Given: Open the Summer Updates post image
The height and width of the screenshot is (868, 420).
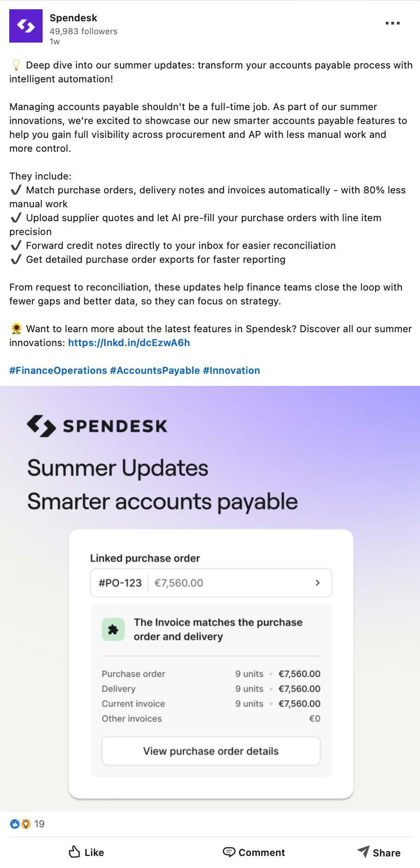Looking at the screenshot, I should pos(210,481).
